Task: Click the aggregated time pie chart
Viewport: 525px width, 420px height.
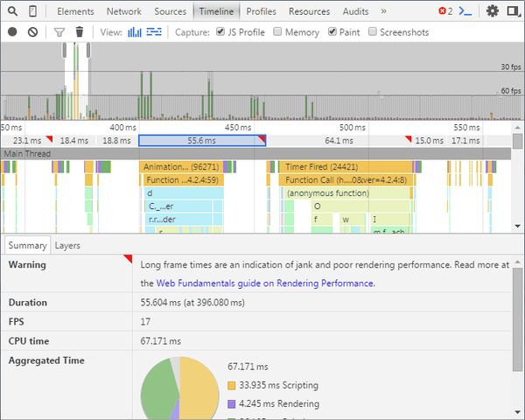Action: point(179,388)
